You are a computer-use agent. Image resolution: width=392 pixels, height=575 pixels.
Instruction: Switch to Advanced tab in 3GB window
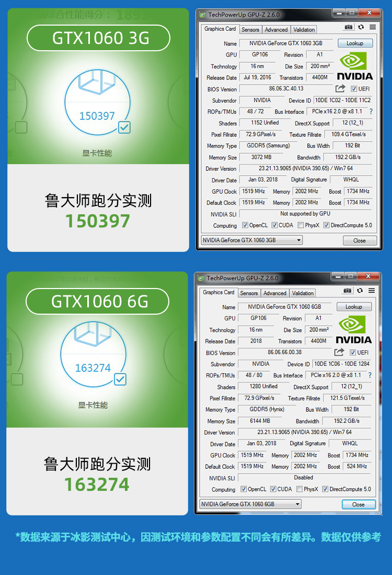tap(276, 30)
